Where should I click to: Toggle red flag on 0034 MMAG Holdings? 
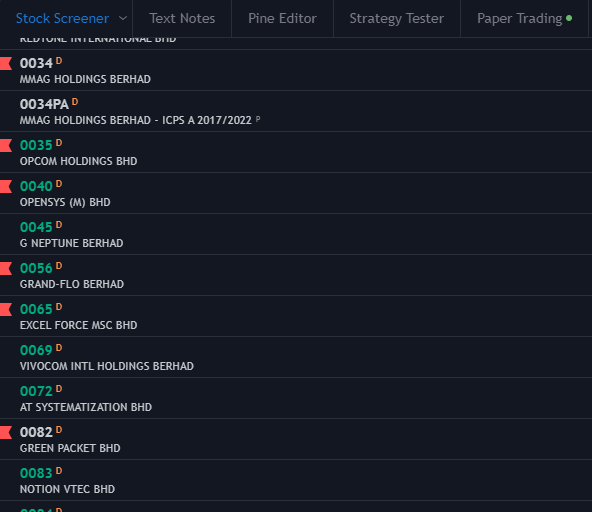tap(6, 63)
